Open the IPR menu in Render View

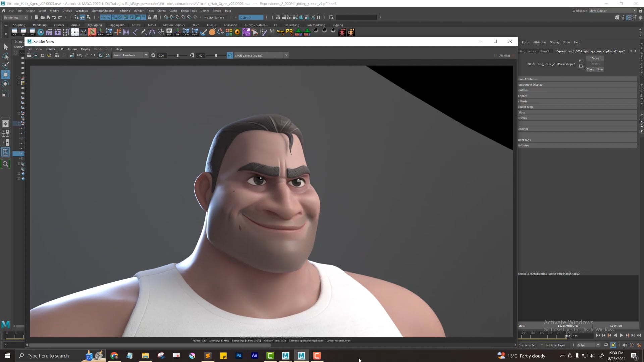coord(61,49)
